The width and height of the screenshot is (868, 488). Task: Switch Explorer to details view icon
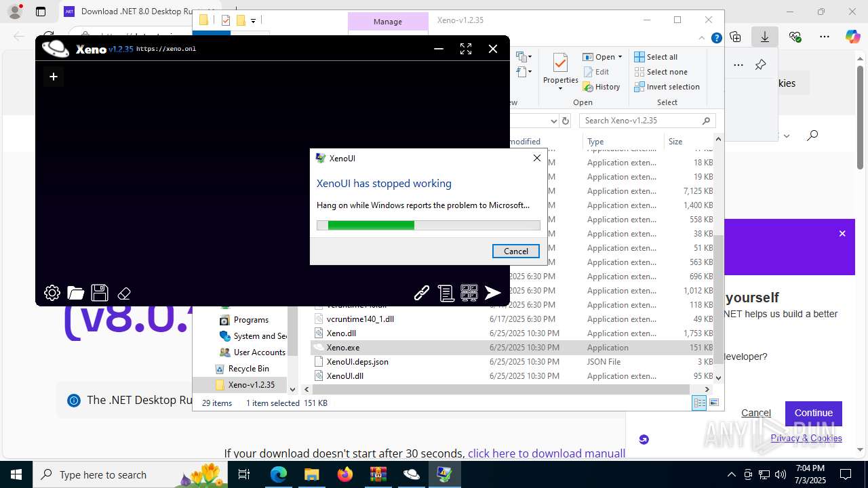pyautogui.click(x=699, y=403)
